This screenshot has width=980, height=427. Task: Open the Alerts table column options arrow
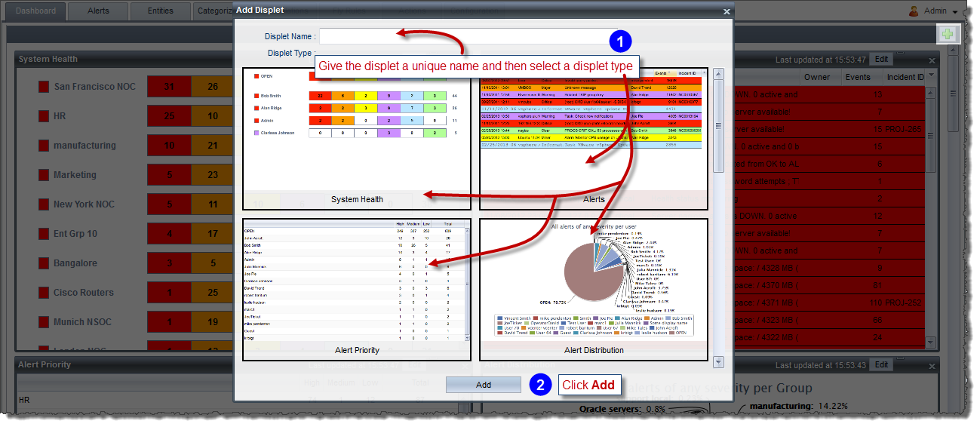click(x=930, y=75)
